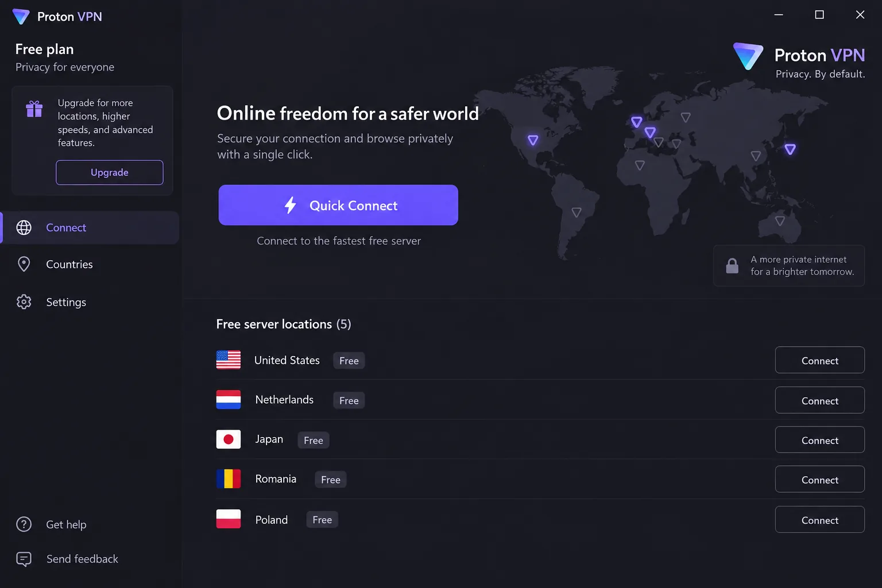Click the "Connect to the fastest free server" caption
Screen dimensions: 882x588
pos(339,241)
